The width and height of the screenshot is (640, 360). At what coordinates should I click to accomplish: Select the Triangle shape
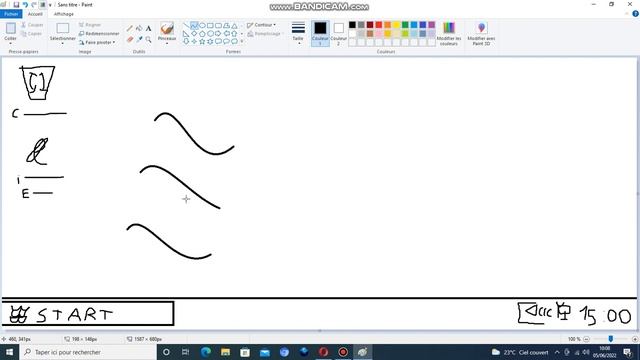[234, 26]
